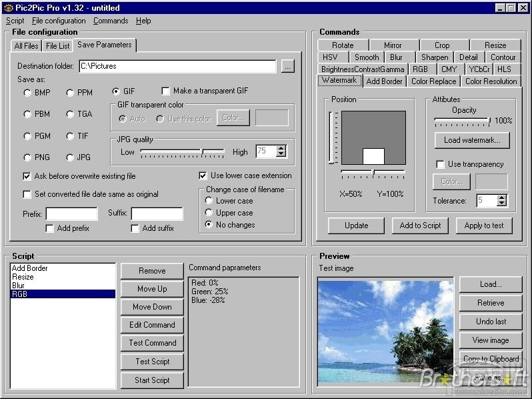This screenshot has height=399, width=532.
Task: Open the Script menu
Action: pyautogui.click(x=15, y=21)
